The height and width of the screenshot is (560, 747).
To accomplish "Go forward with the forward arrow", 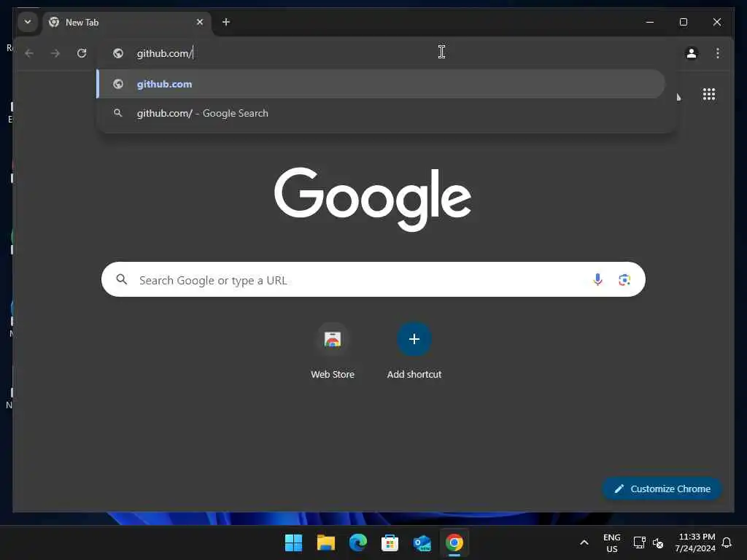I will point(55,52).
